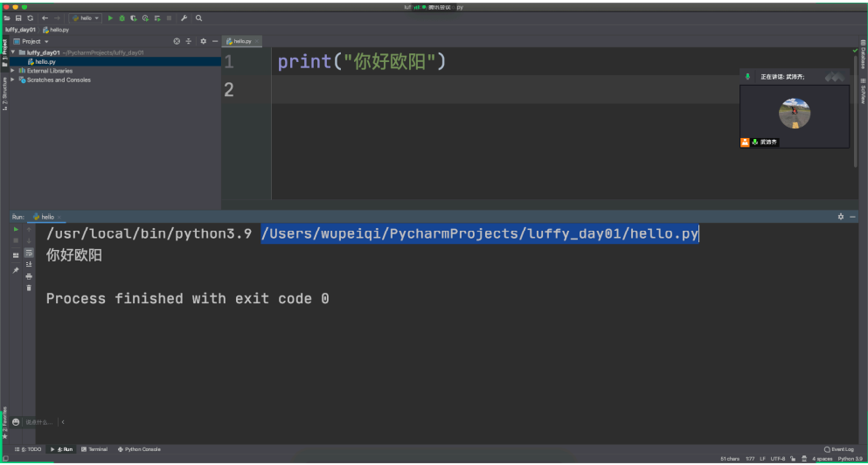Open the Event Log
This screenshot has height=465, width=868.
839,449
